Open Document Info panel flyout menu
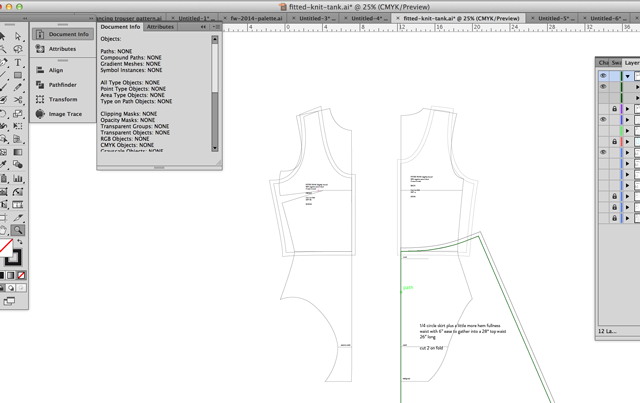640x403 pixels. 215,27
